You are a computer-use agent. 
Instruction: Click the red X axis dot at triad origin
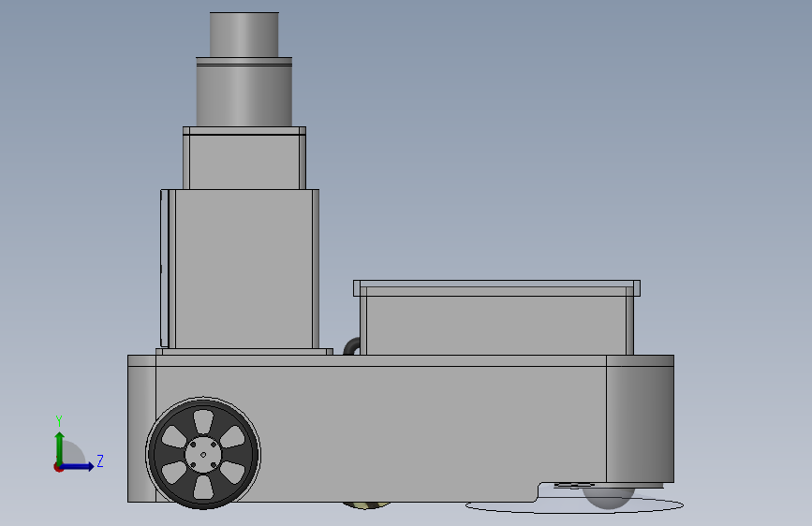pos(58,467)
